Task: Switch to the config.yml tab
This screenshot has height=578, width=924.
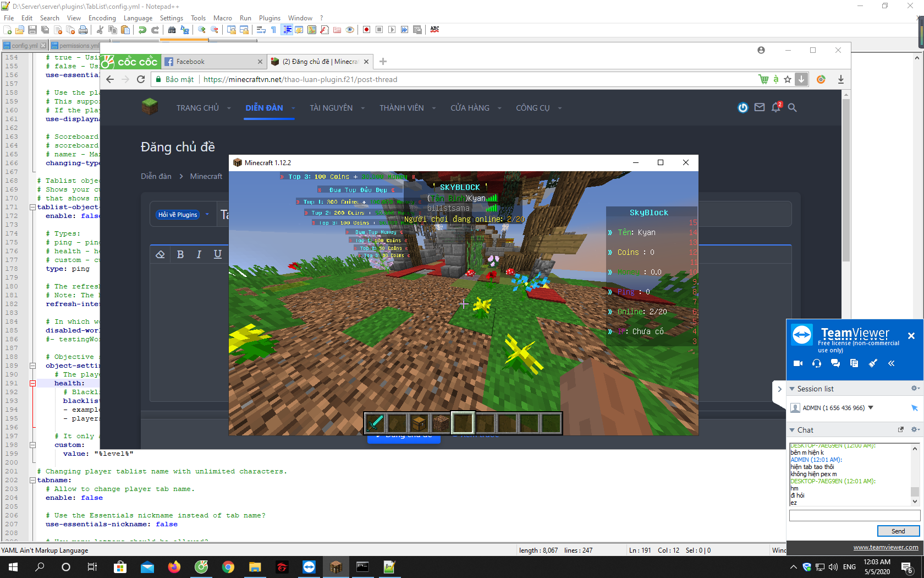Action: click(x=25, y=46)
